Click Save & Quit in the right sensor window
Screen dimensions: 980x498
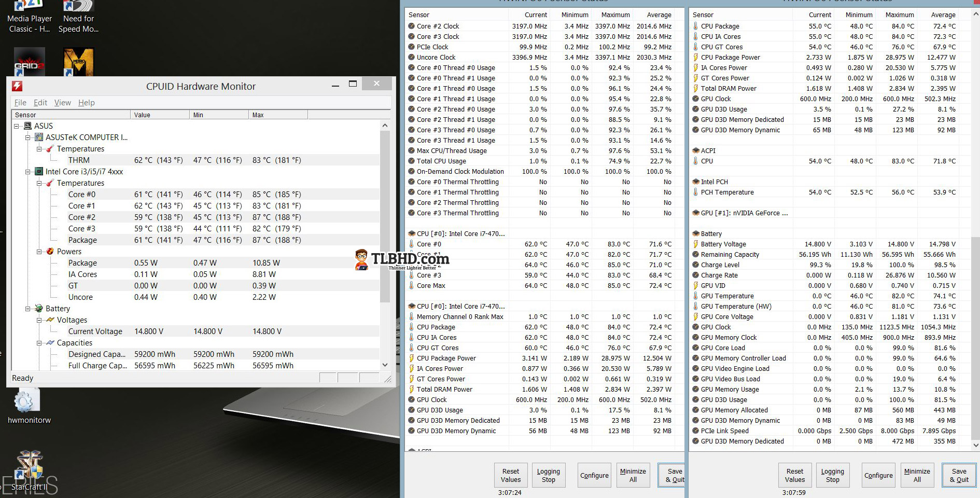point(959,475)
